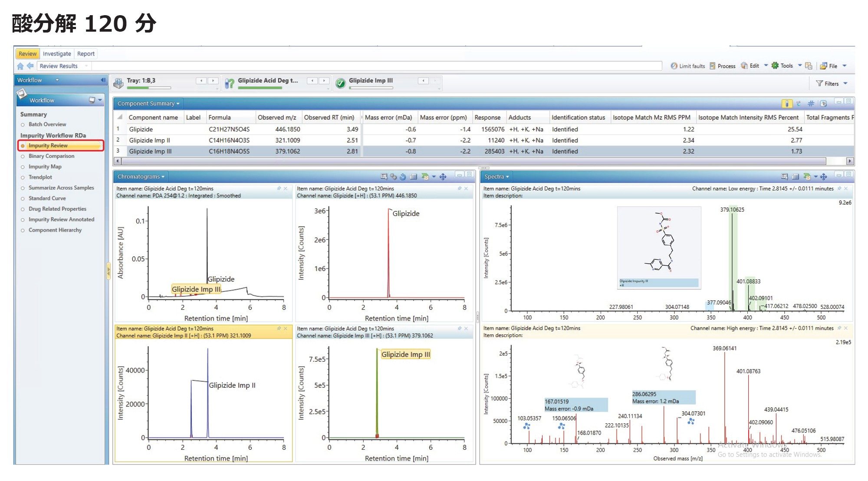Image resolution: width=868 pixels, height=481 pixels.
Task: Select Summarize Across Samples workflow step
Action: tap(61, 188)
